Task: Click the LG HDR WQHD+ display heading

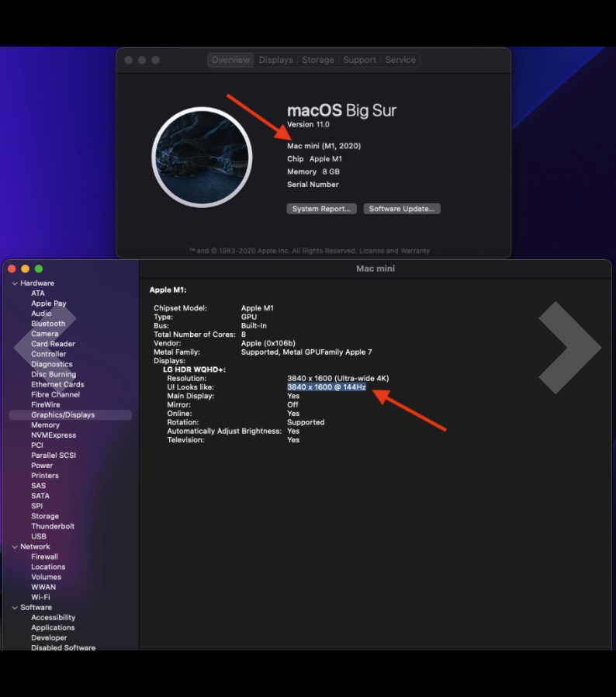Action: coord(194,369)
